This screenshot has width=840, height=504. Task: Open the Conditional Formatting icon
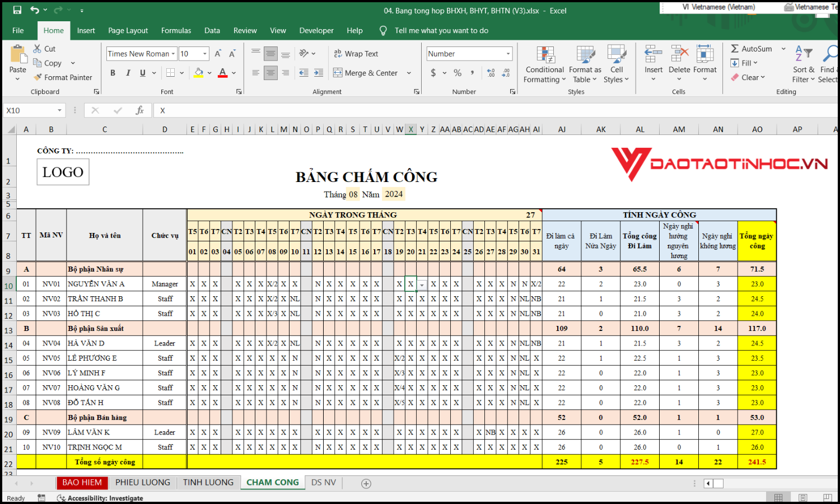(544, 55)
